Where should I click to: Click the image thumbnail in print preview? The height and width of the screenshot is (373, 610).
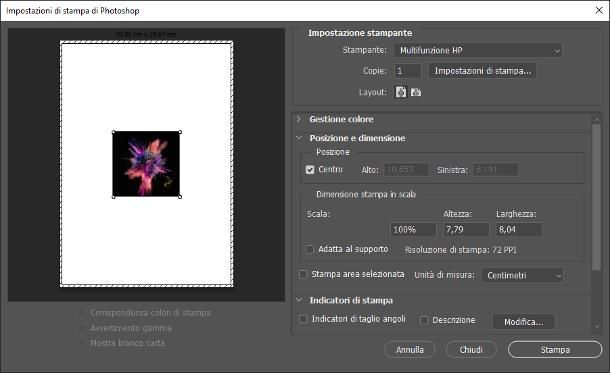point(146,164)
